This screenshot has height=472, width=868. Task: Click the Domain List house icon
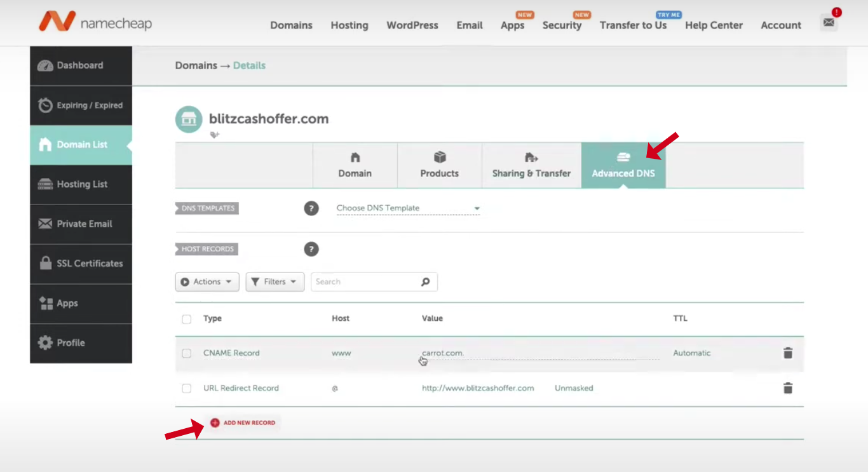tap(45, 145)
